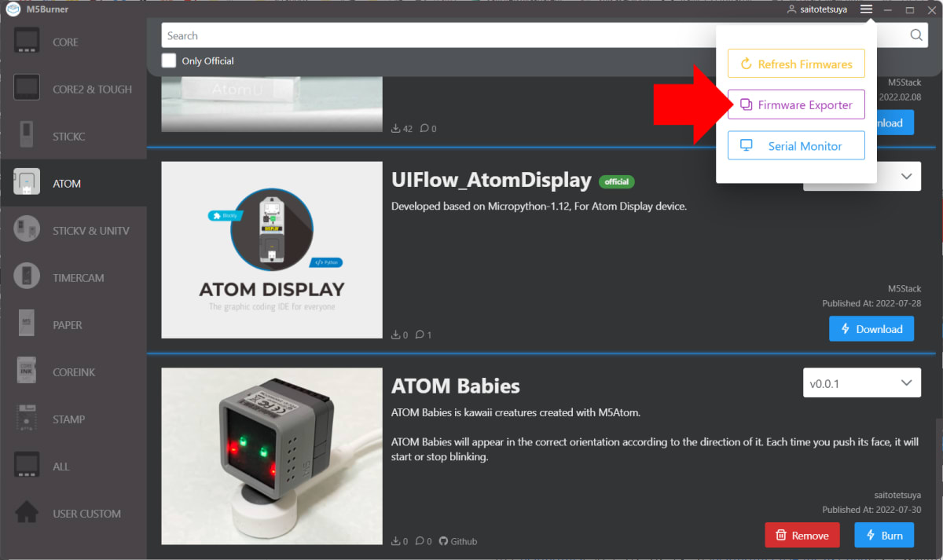Click the ATOM Babies title
The height and width of the screenshot is (560, 943).
click(x=456, y=386)
